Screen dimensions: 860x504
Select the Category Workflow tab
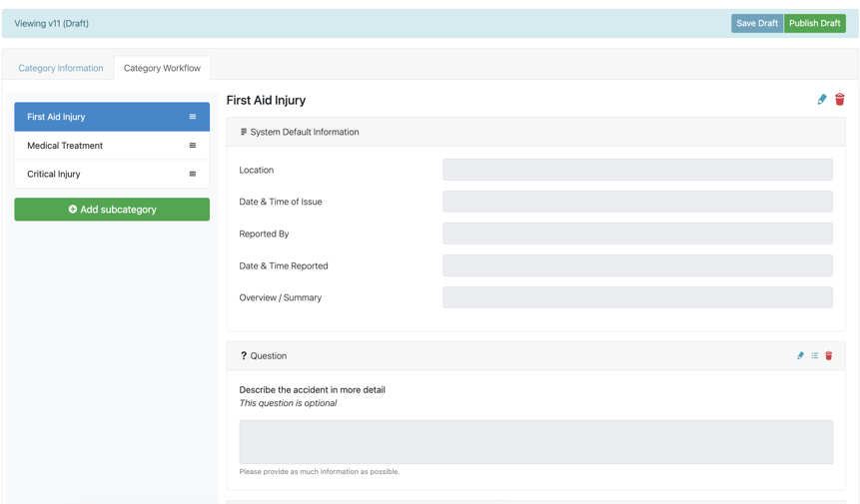pos(162,68)
